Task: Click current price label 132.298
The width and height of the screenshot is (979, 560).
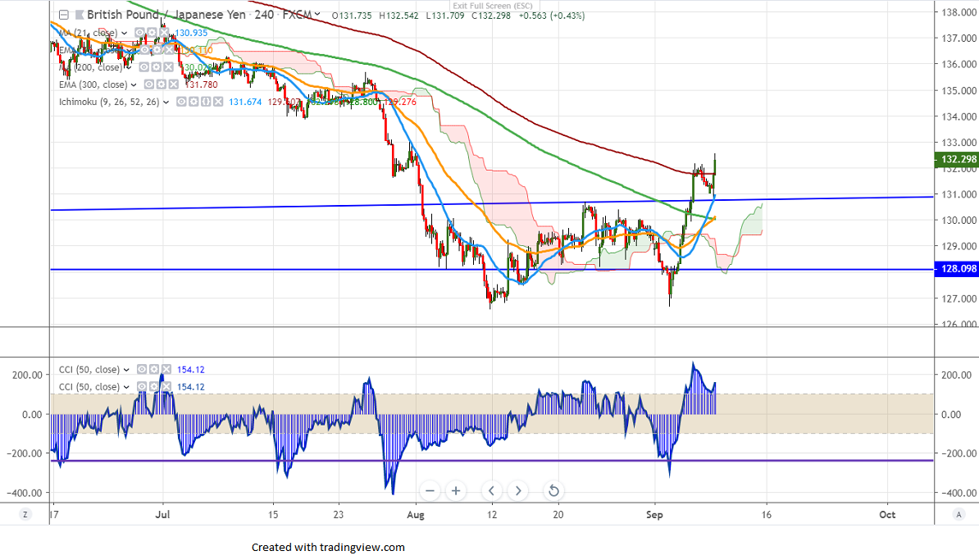Action: tap(957, 159)
